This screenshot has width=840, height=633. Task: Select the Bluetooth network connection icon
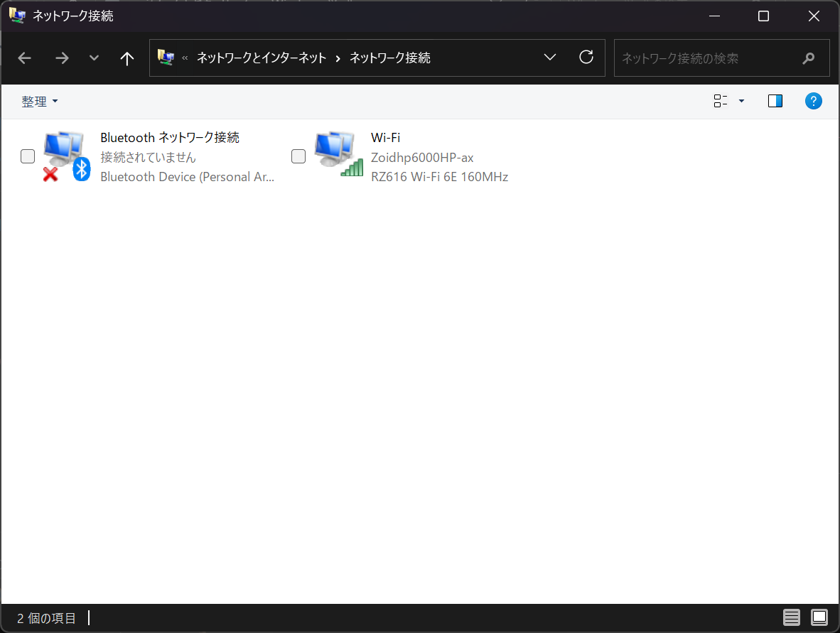[65, 156]
